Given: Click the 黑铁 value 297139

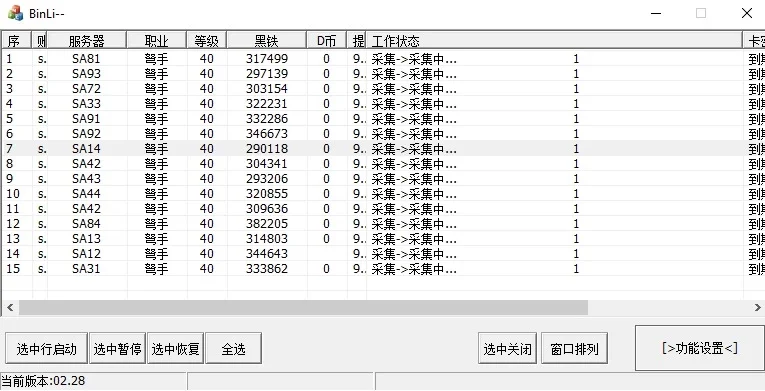Looking at the screenshot, I should pyautogui.click(x=267, y=74).
